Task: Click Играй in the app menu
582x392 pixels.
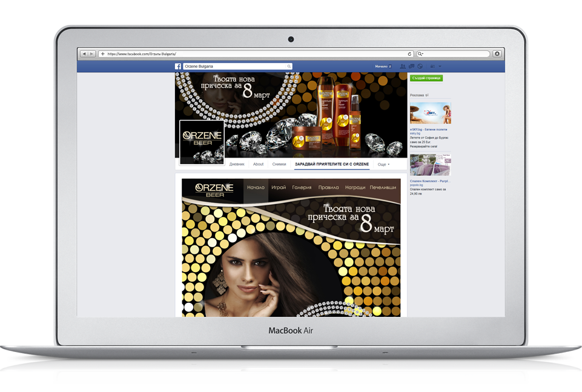Action: [x=279, y=187]
